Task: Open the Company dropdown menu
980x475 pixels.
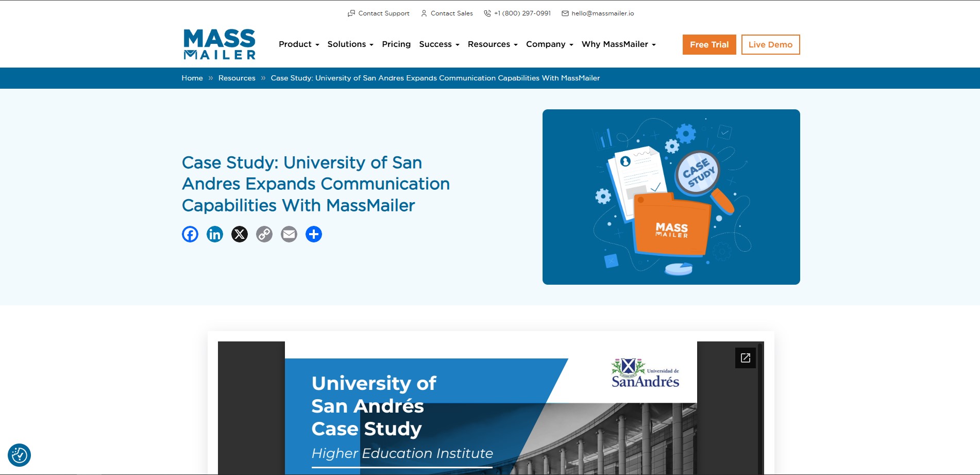Action: [x=549, y=44]
